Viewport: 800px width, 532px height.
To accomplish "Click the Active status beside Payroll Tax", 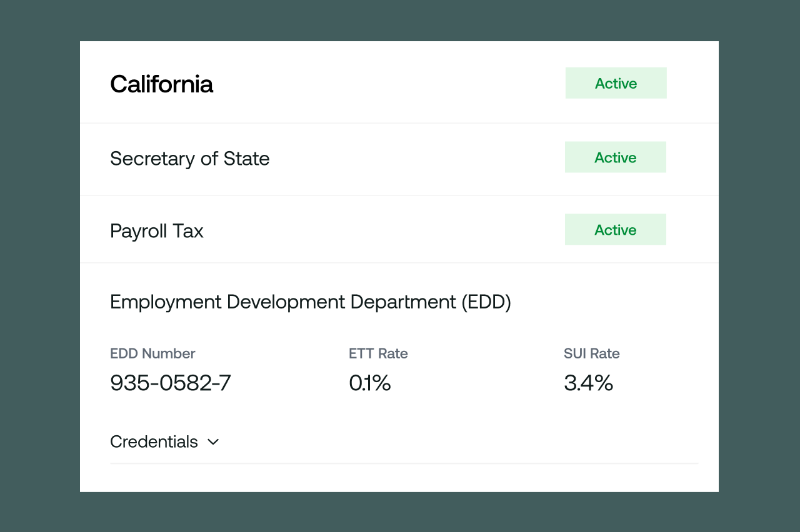I will tap(615, 229).
